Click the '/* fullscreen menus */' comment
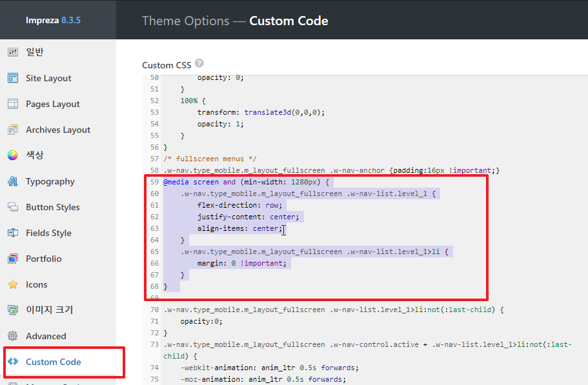Viewport: 588px width, 385px height. pos(210,159)
